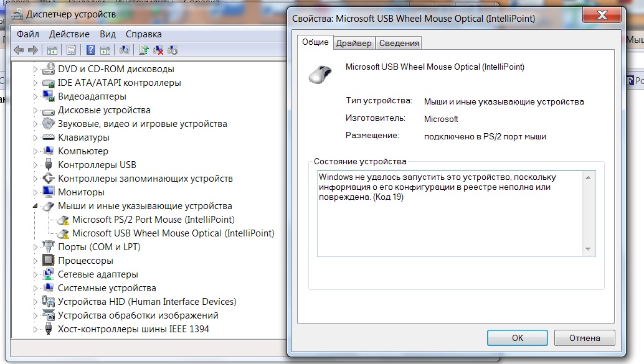Select the Сетевые адаптеры tree label
Viewport: 644px width, 364px height.
point(98,274)
